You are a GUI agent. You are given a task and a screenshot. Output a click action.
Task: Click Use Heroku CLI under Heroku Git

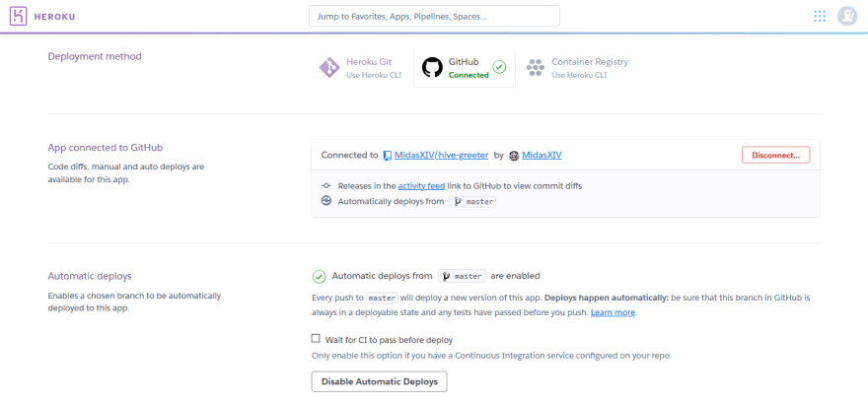pyautogui.click(x=374, y=75)
